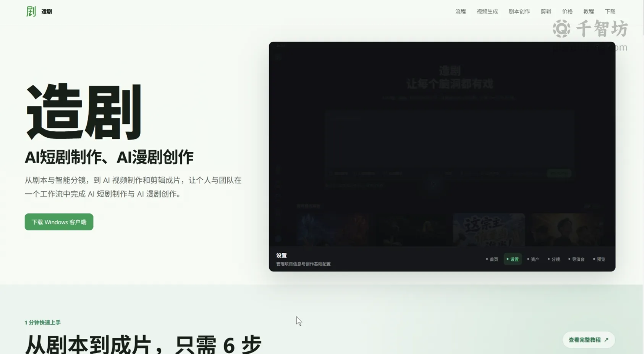Select 剪辑 in the top navigation
This screenshot has height=354, width=644.
[x=546, y=11]
